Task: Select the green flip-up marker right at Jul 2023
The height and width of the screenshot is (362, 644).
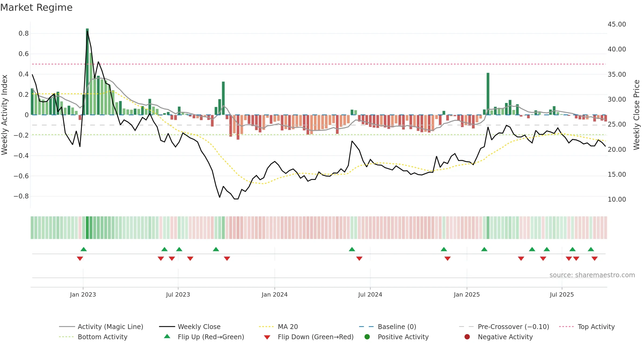Action: [179, 249]
